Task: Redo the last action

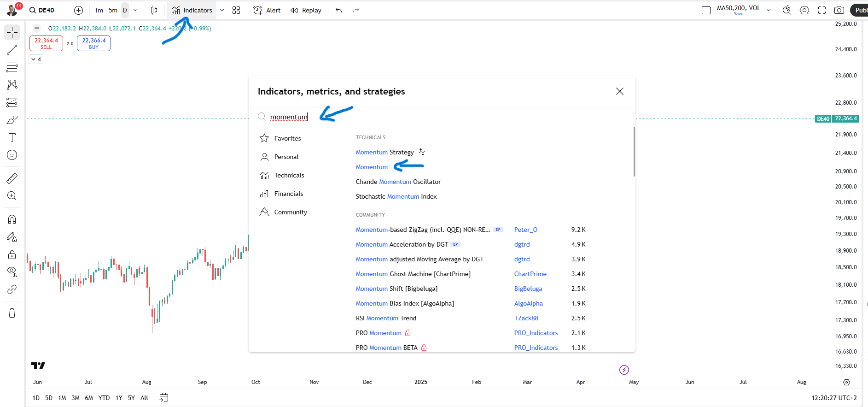Action: point(356,10)
